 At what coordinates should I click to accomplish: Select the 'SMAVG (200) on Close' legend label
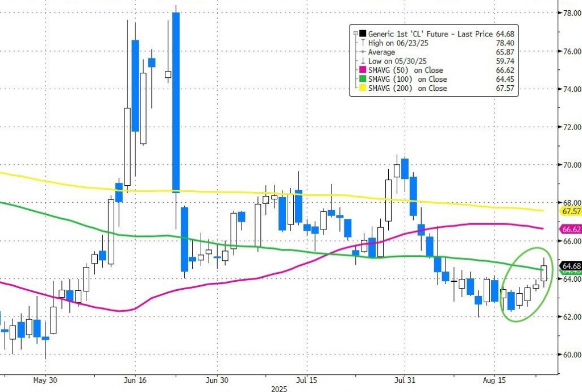[x=409, y=89]
